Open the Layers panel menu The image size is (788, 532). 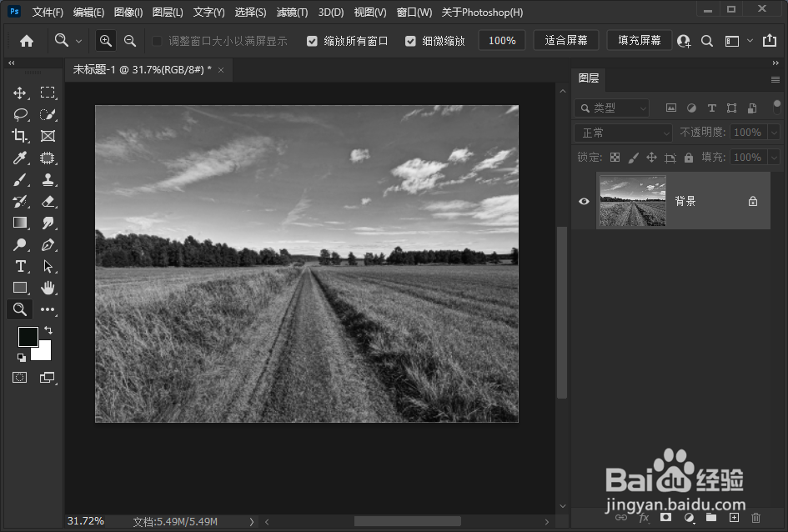click(x=775, y=79)
